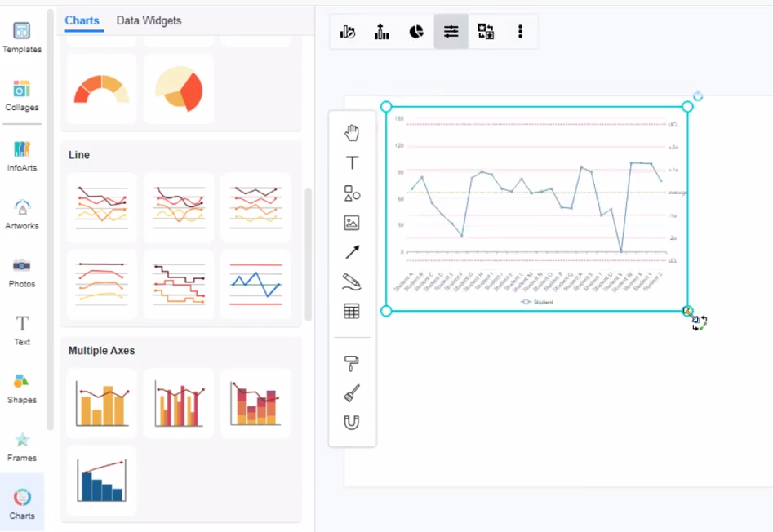Enable the Magnet snapping tool

point(352,421)
